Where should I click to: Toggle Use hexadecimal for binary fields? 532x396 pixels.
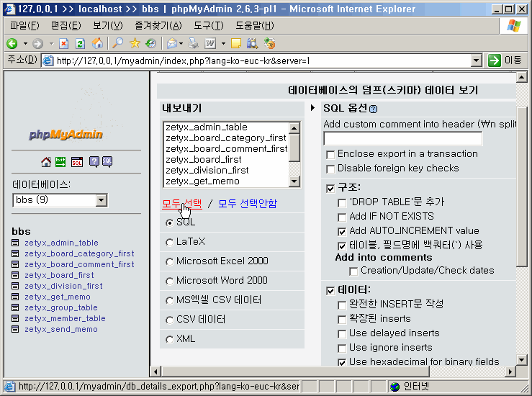(342, 362)
